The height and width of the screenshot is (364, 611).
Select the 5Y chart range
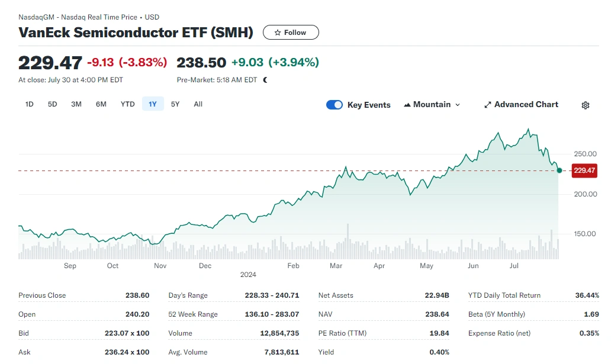[175, 104]
